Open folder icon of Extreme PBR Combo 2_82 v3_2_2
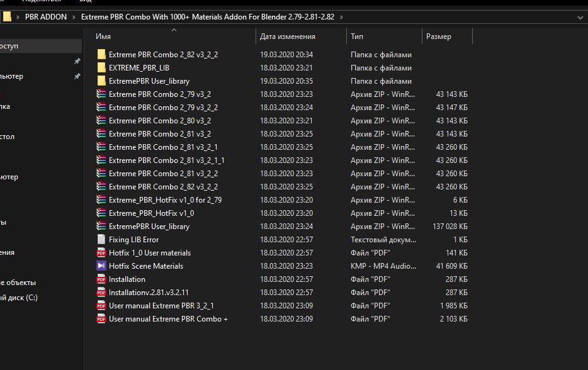This screenshot has width=588, height=370. 101,54
